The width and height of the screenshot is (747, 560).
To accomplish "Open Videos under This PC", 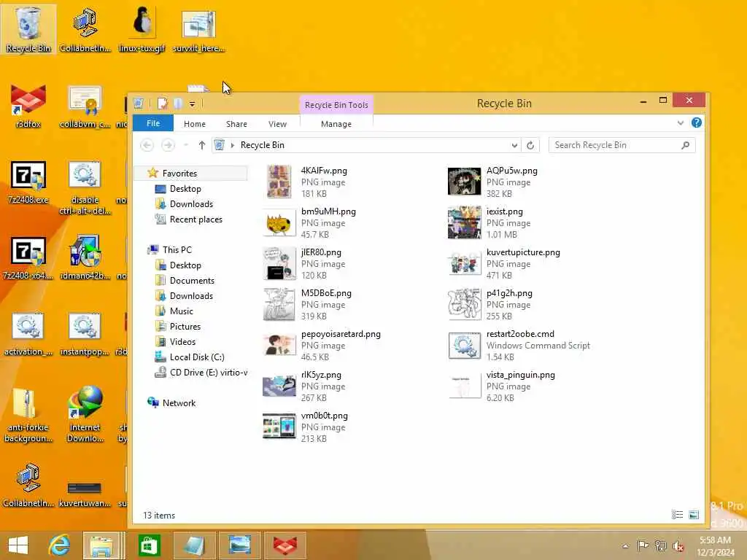I will coord(182,341).
